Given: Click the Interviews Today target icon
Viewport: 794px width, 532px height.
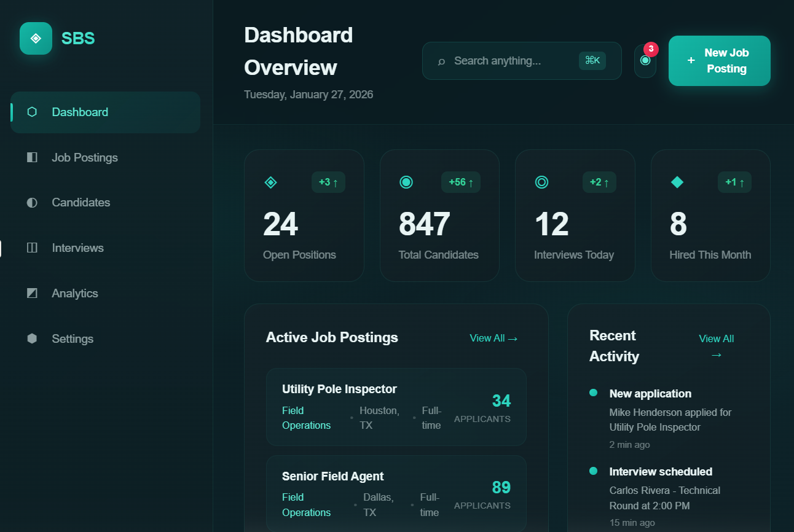Looking at the screenshot, I should click(x=541, y=182).
